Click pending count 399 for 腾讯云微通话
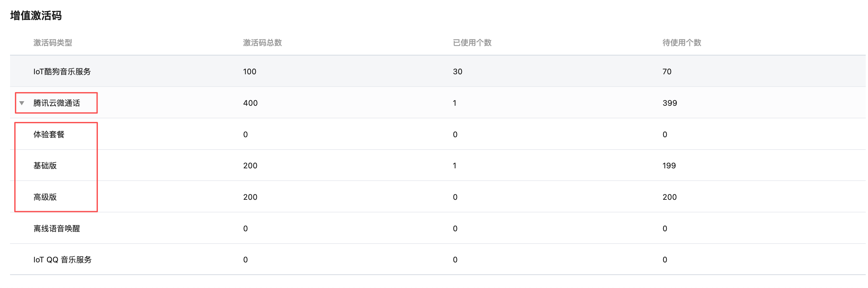The width and height of the screenshot is (868, 288). pos(670,103)
